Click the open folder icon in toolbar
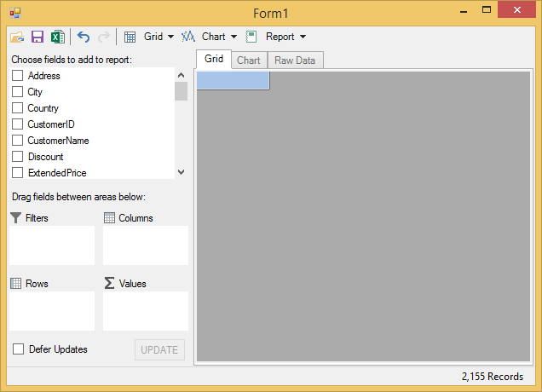542x392 pixels. point(17,37)
